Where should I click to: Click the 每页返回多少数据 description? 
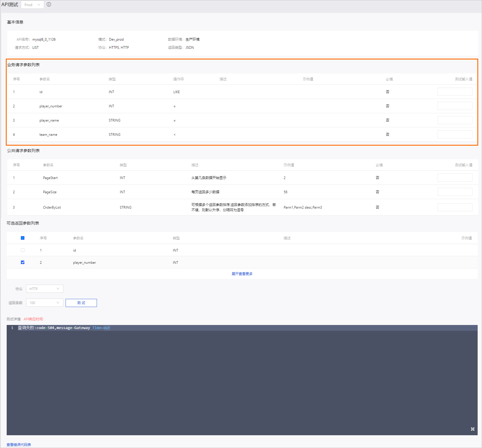coord(205,192)
